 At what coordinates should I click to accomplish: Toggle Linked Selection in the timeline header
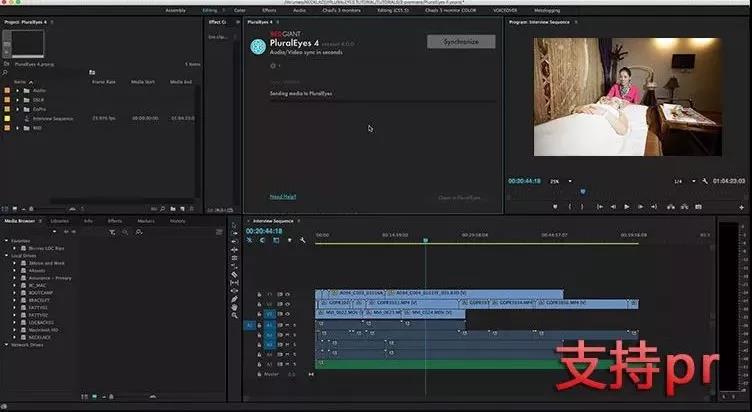pos(276,240)
